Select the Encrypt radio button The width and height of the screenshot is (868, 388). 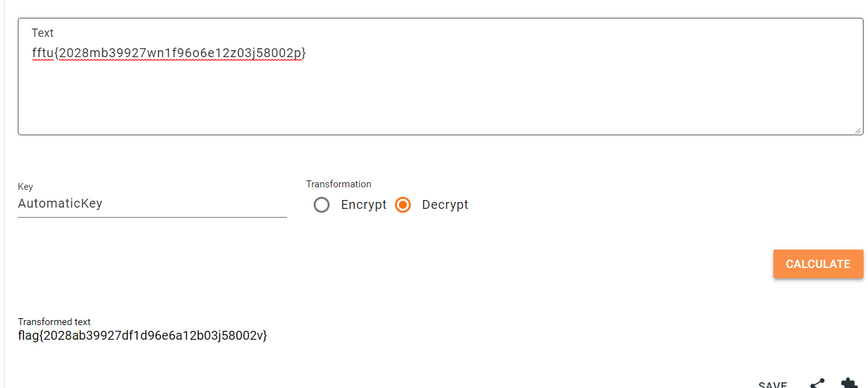(x=322, y=205)
